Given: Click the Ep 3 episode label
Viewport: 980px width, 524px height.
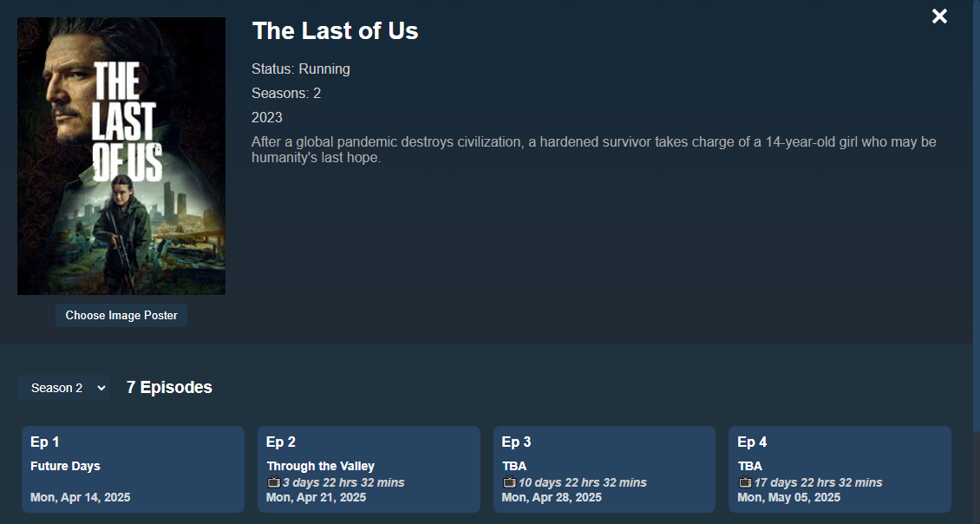Looking at the screenshot, I should pos(516,442).
